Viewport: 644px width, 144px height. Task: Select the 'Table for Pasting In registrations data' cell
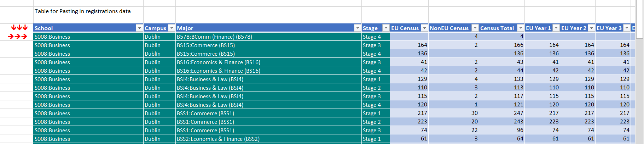tap(83, 11)
